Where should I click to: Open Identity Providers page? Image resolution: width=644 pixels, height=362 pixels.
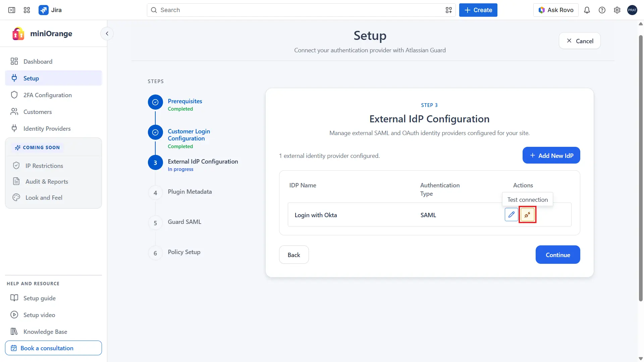[x=53, y=128]
